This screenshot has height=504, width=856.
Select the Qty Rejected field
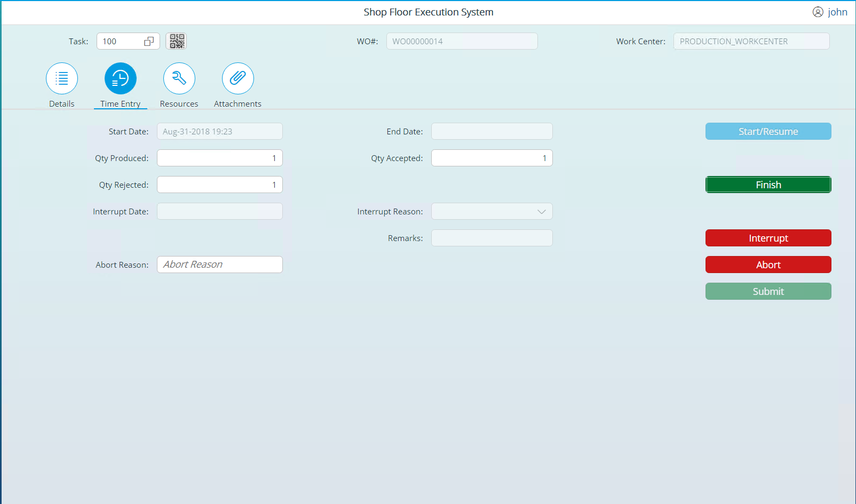coord(219,185)
